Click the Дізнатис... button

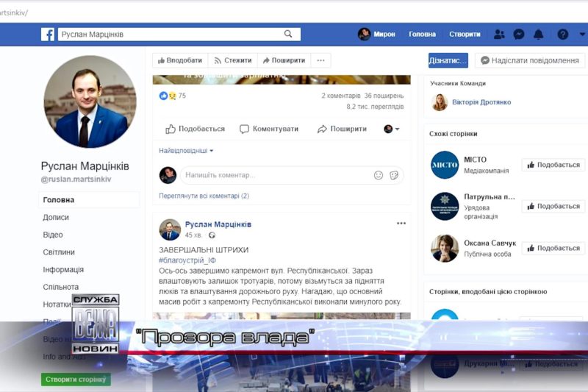click(448, 60)
